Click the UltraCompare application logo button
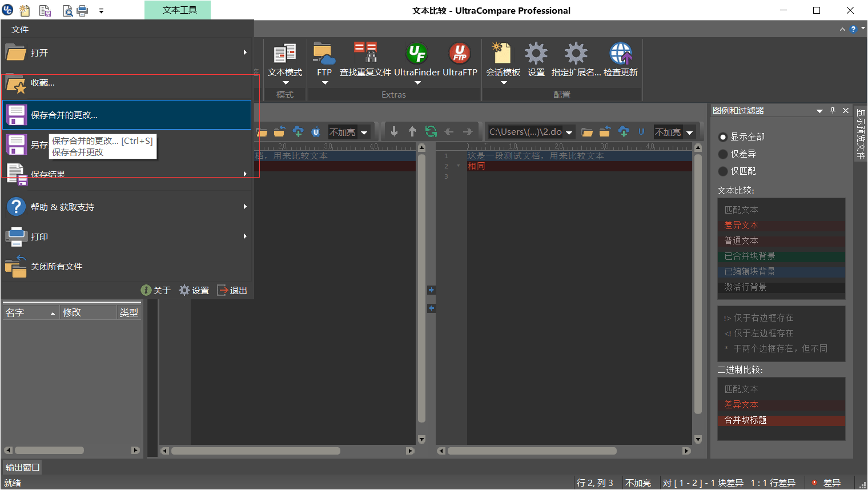 point(8,10)
